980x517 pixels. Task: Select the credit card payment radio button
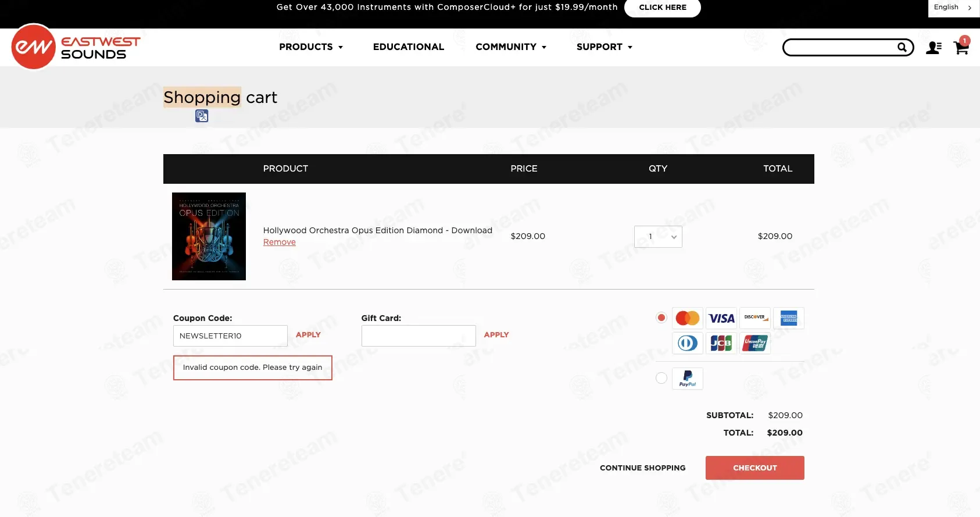pyautogui.click(x=661, y=318)
